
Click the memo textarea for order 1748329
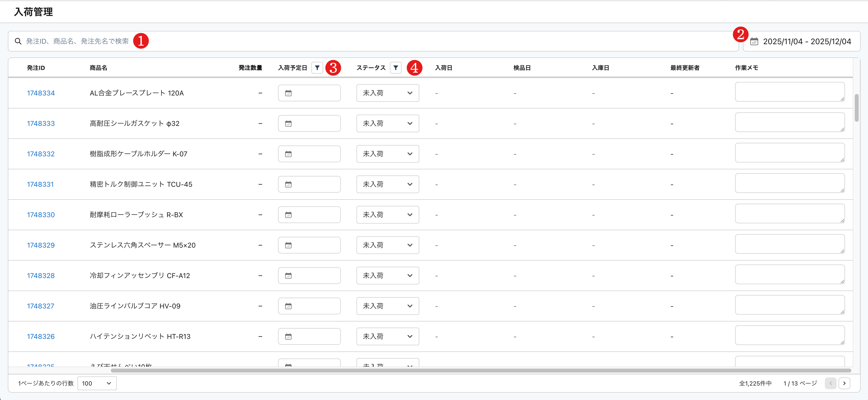tap(789, 244)
